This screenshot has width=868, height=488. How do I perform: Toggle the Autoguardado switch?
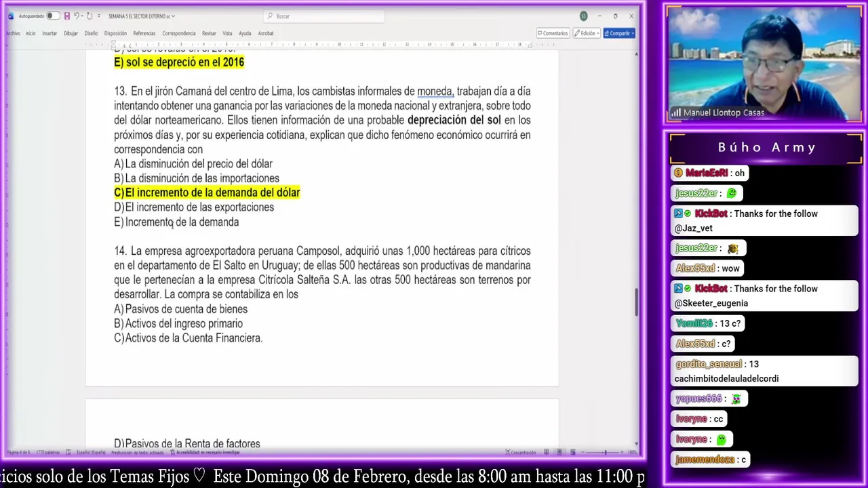point(53,16)
